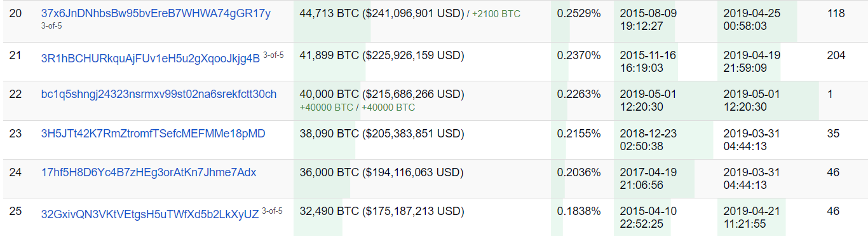This screenshot has height=236, width=868.
Task: Open address 37x6JnDNhbsBw95bvEreB7WHWA74gGR17y
Action: [156, 13]
